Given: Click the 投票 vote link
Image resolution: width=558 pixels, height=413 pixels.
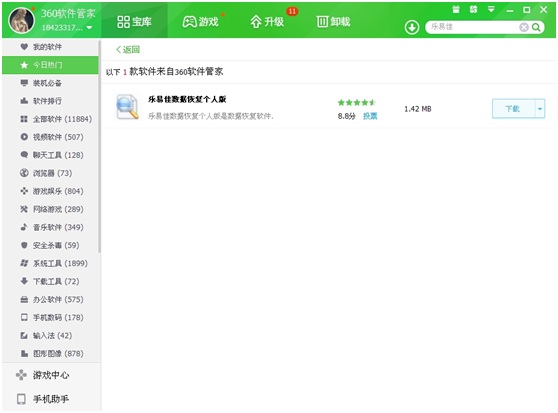Looking at the screenshot, I should point(370,116).
